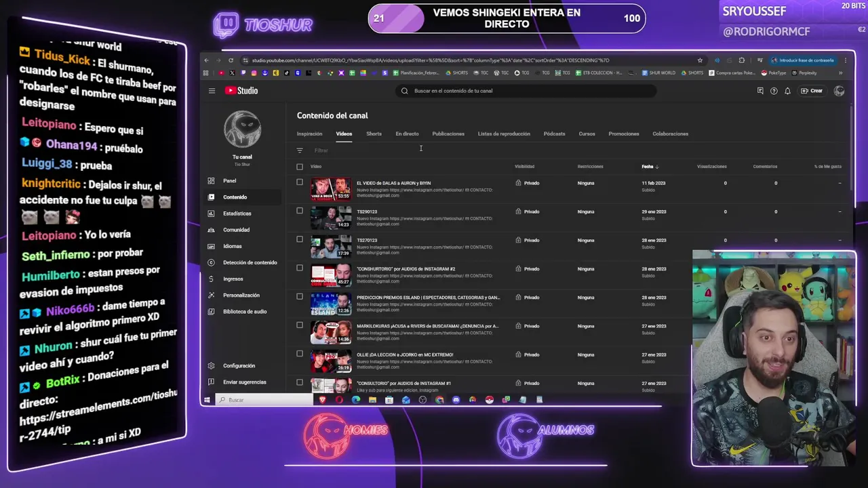The height and width of the screenshot is (488, 868).
Task: Switch to the Shorts tab
Action: coord(374,134)
